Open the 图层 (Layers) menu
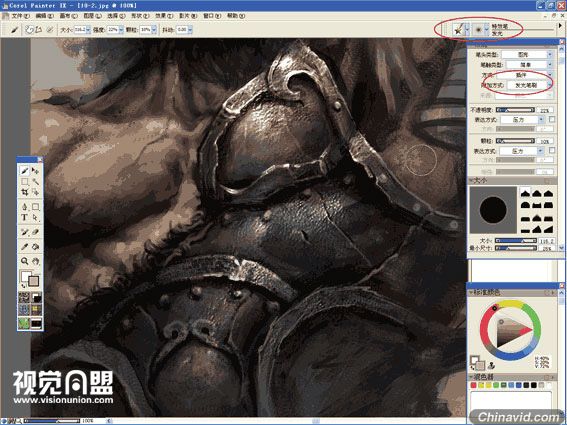 click(92, 16)
